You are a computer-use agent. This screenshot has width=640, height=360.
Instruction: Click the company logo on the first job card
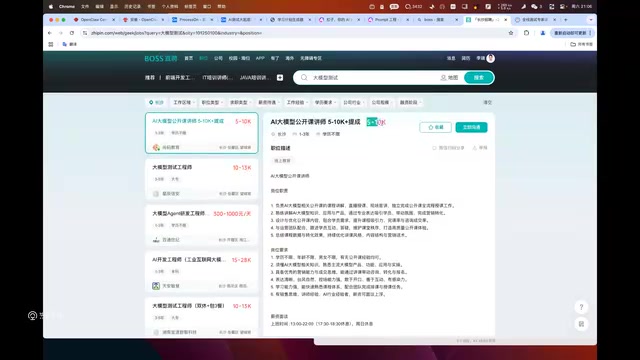pos(156,147)
